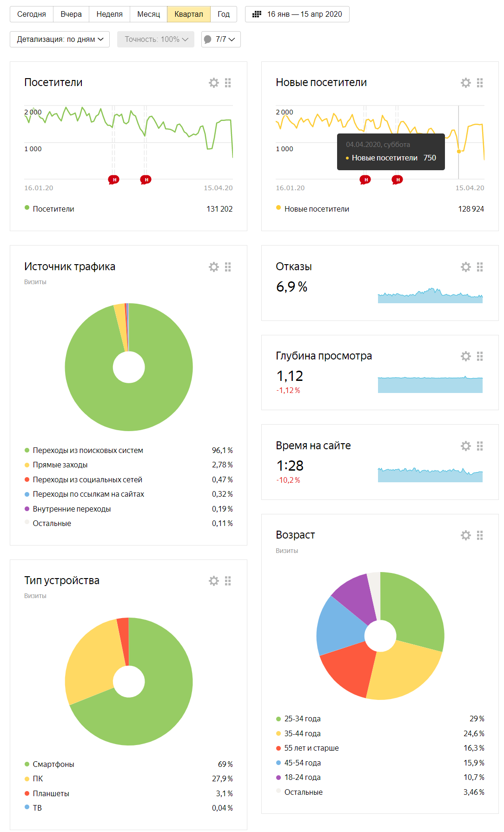Click the drag-grid handle on Источник трафика widget

tap(228, 267)
